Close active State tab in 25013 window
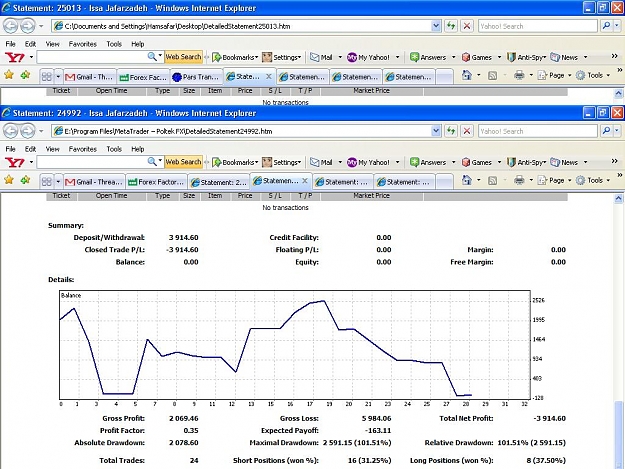Screen dimensions: 625x469 [269, 76]
